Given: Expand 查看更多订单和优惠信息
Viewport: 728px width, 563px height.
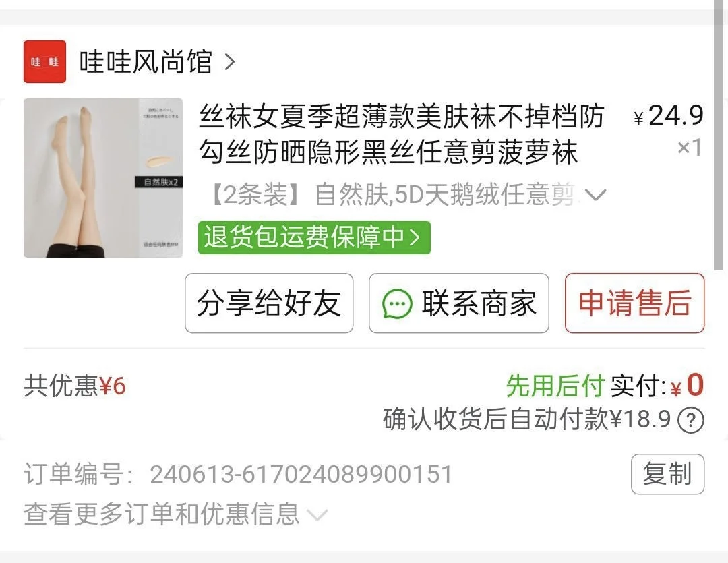Looking at the screenshot, I should pyautogui.click(x=176, y=514).
